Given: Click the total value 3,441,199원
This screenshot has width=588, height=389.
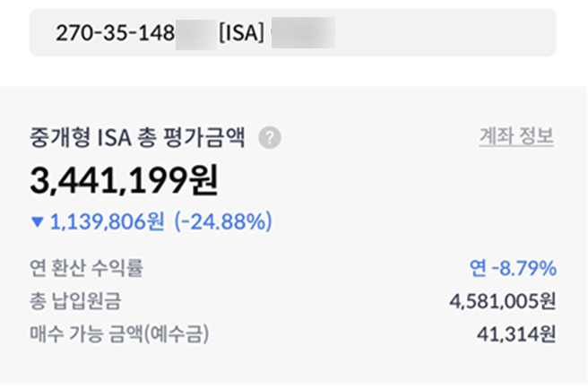Looking at the screenshot, I should point(125,181).
